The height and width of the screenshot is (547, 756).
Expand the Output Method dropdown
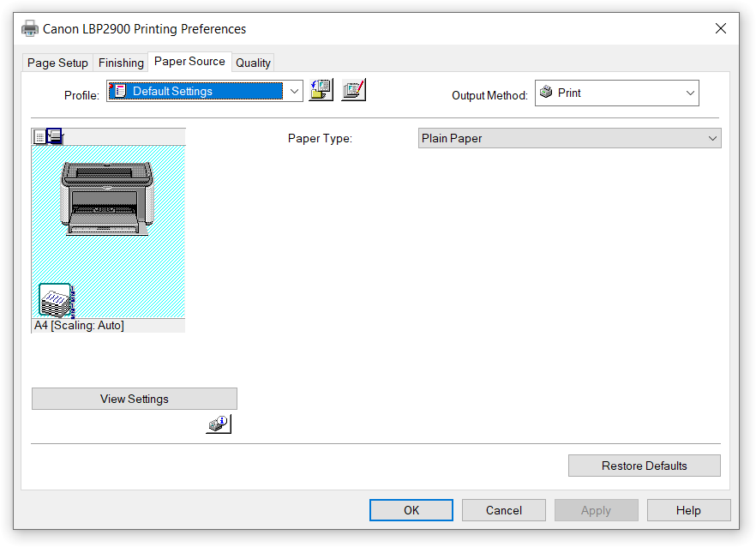690,93
